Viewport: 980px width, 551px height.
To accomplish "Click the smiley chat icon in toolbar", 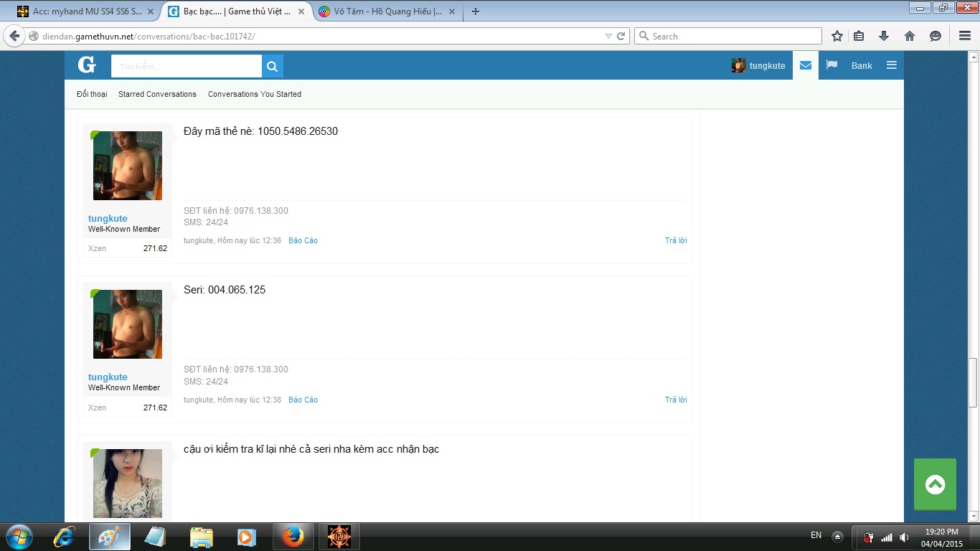I will coord(935,36).
